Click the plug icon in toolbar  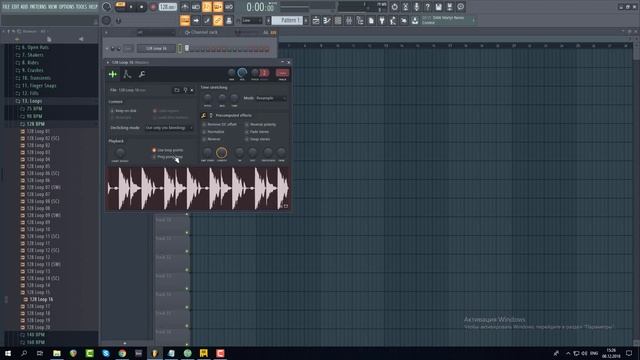382,20
